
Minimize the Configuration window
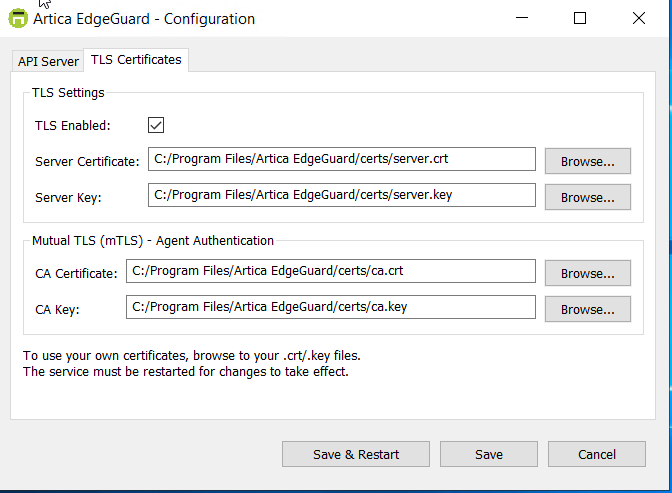[522, 18]
